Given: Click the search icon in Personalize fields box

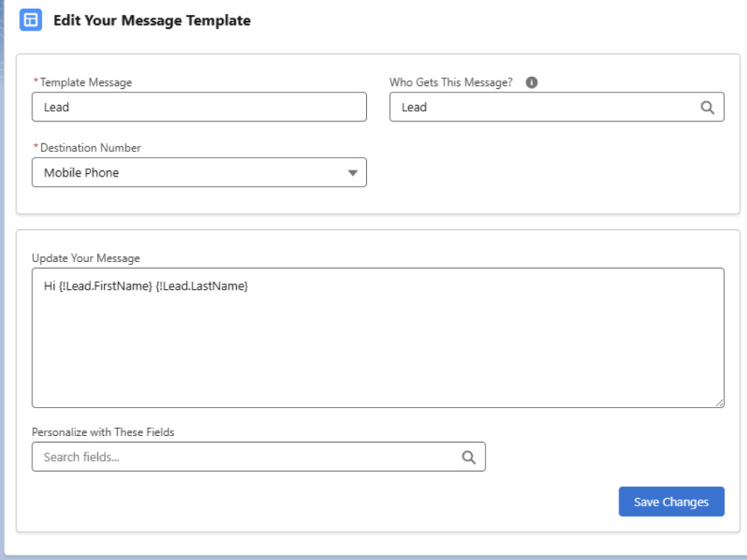Looking at the screenshot, I should 469,457.
